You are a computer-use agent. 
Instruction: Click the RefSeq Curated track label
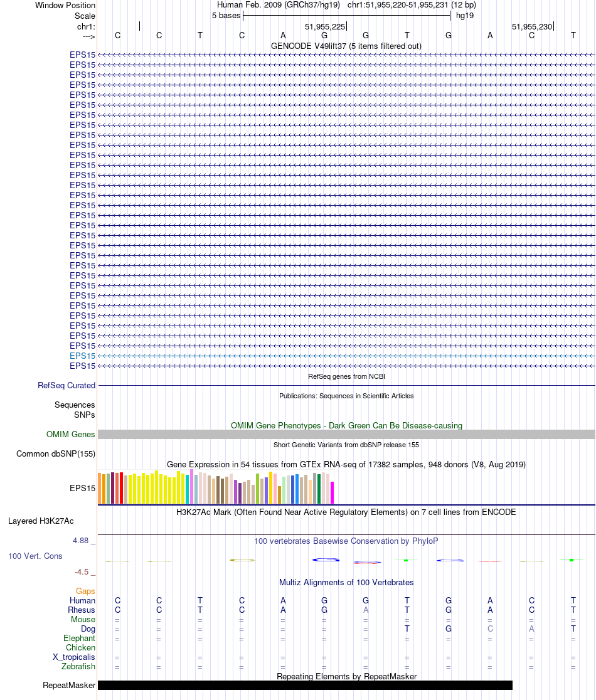click(67, 385)
